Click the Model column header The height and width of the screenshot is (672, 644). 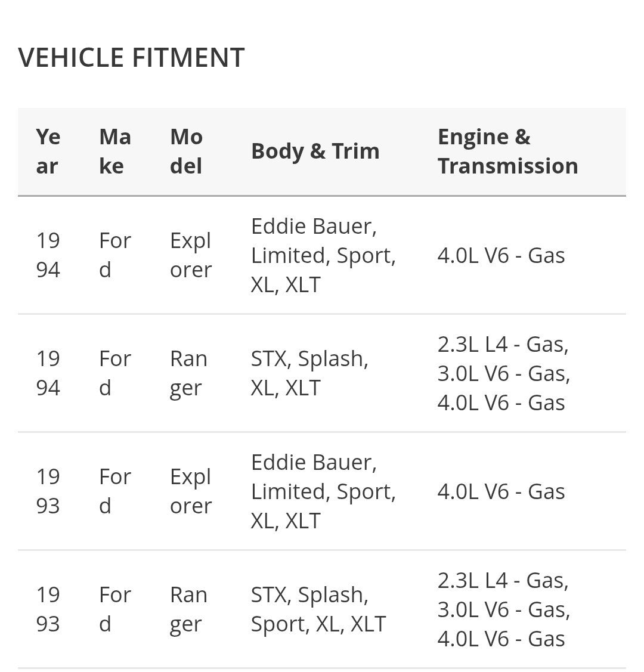coord(187,151)
